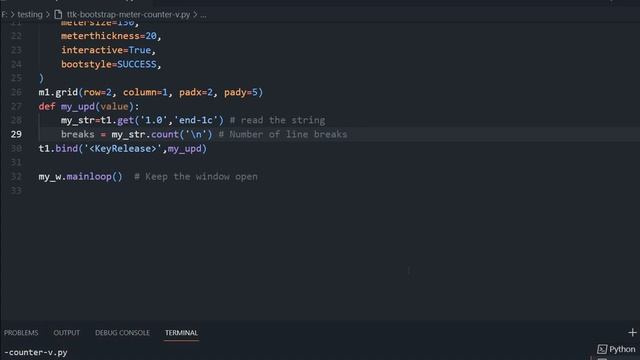This screenshot has width=640, height=360.
Task: Click 'm1.grid' on line 26
Action: 58,92
